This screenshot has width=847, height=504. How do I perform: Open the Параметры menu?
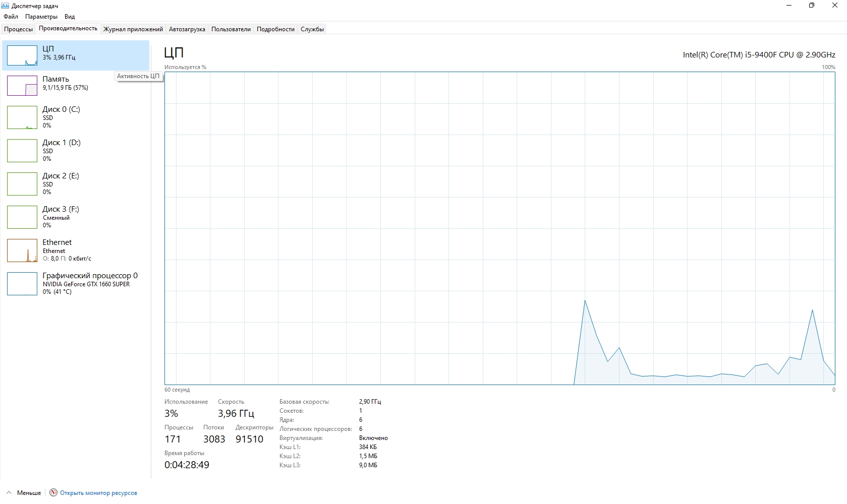tap(41, 17)
